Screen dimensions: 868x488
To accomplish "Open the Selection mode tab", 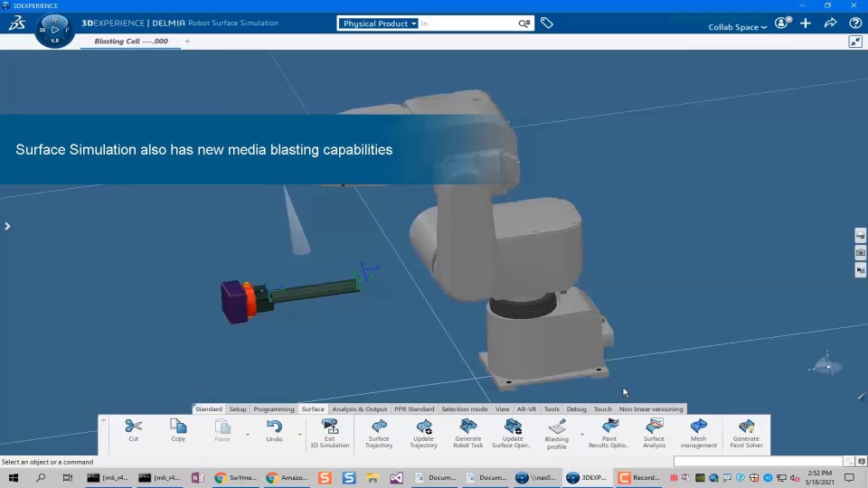I will [x=465, y=408].
